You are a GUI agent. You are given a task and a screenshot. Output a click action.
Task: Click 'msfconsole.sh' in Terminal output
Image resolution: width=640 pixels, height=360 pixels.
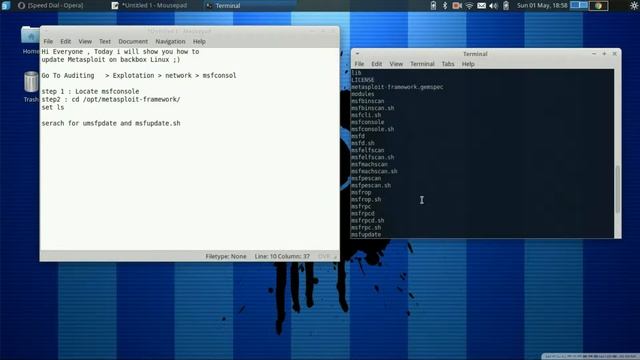click(x=373, y=129)
